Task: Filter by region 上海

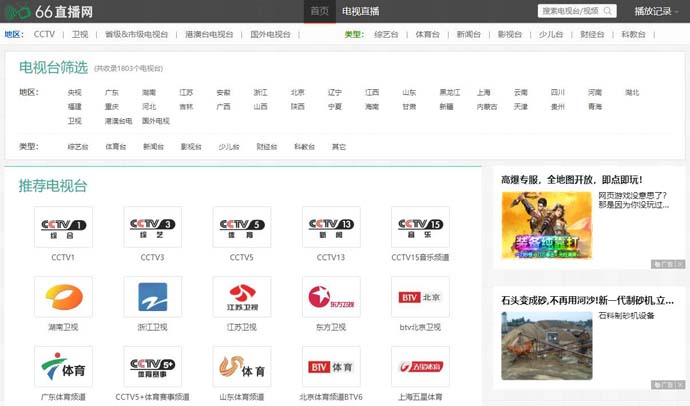Action: coord(484,92)
